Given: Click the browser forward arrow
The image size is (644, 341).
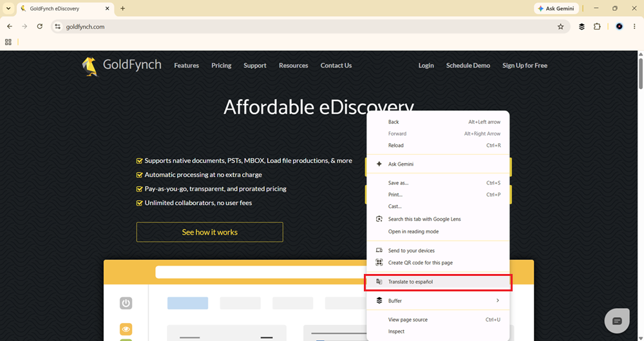Looking at the screenshot, I should click(24, 26).
